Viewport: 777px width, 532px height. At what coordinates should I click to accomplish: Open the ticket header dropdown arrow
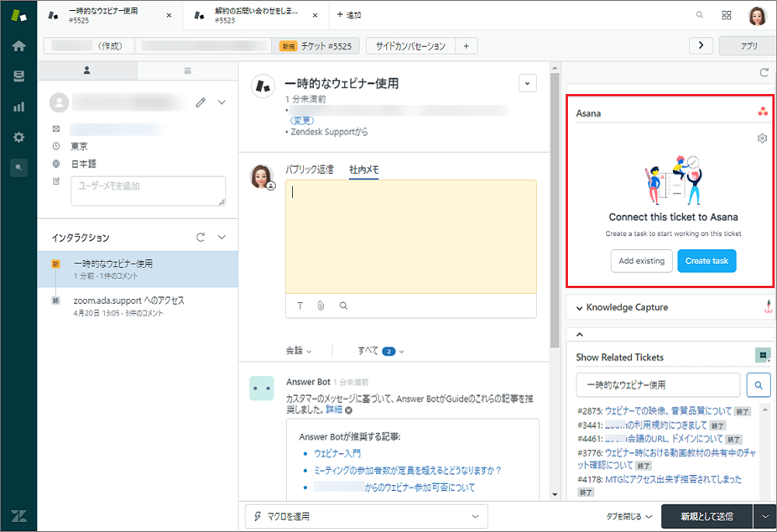click(x=528, y=83)
